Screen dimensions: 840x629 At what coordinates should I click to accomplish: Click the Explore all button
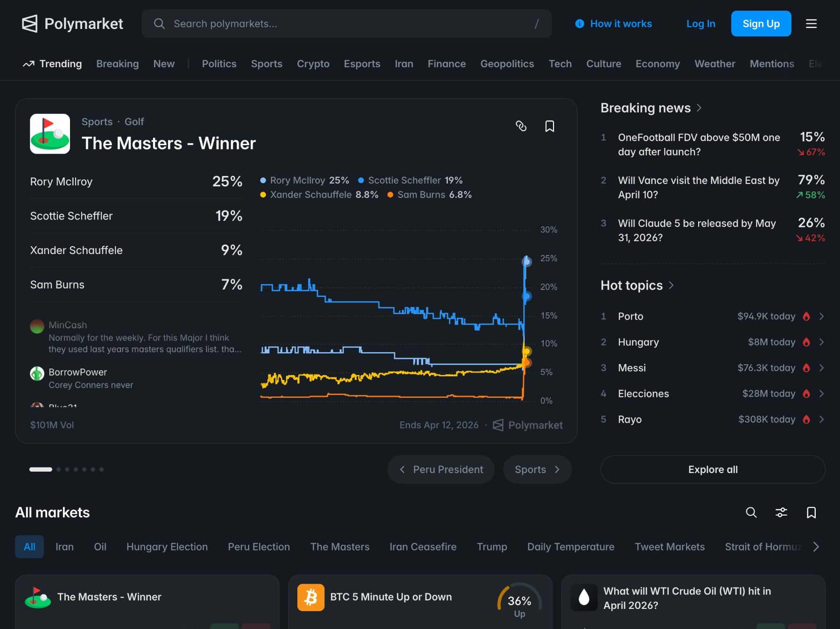coord(713,469)
